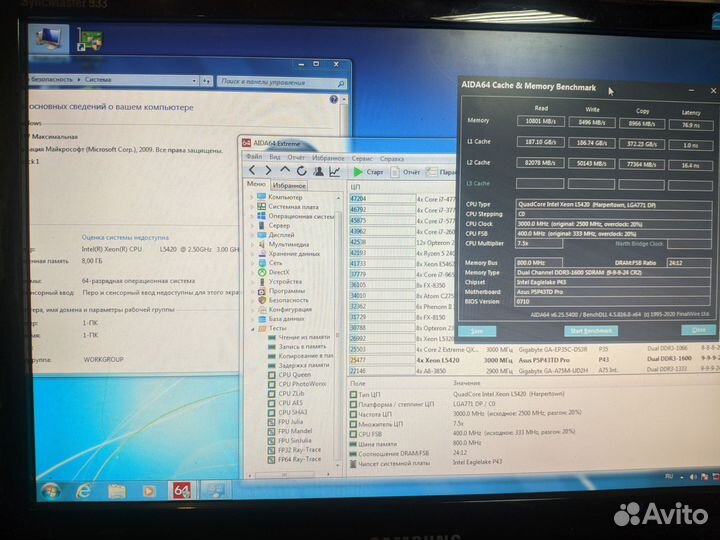Select Запись в память test

pos(303,347)
